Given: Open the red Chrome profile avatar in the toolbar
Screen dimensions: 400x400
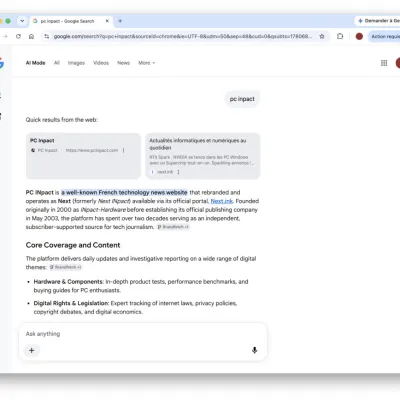Looking at the screenshot, I should click(359, 36).
